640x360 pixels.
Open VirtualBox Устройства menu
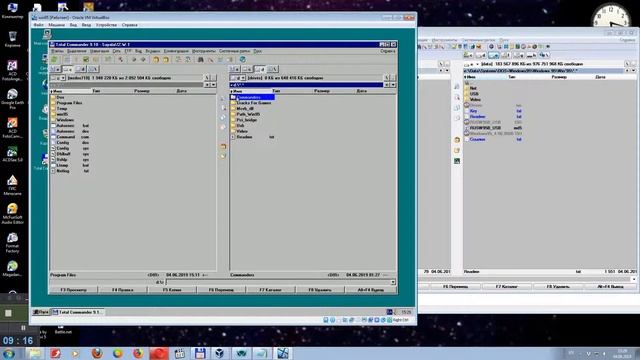coord(106,25)
